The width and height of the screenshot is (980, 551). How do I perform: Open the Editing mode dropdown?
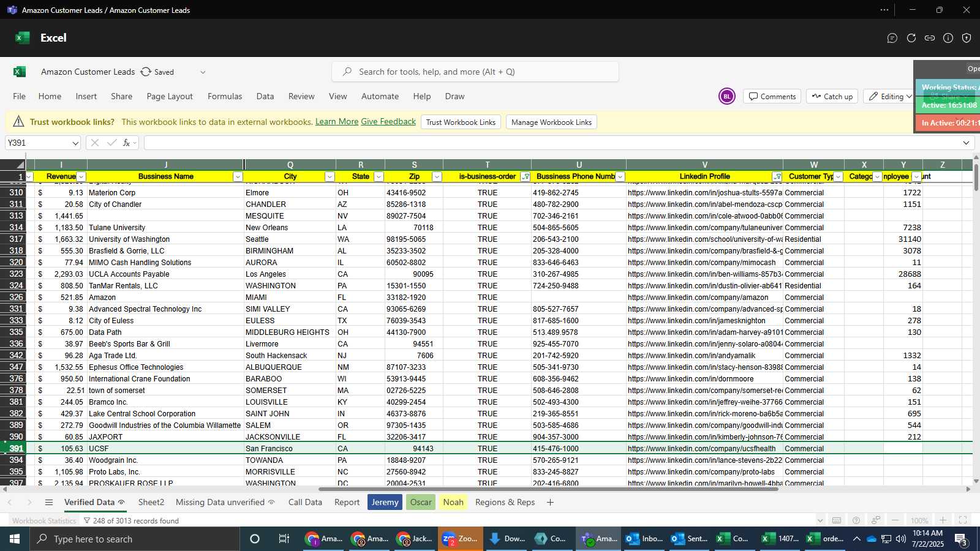click(889, 96)
